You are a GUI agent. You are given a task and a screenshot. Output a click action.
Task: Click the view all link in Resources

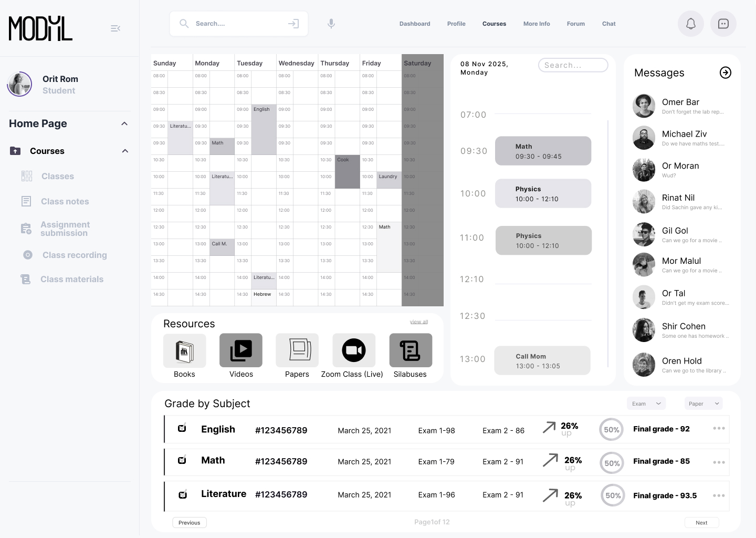[418, 322]
